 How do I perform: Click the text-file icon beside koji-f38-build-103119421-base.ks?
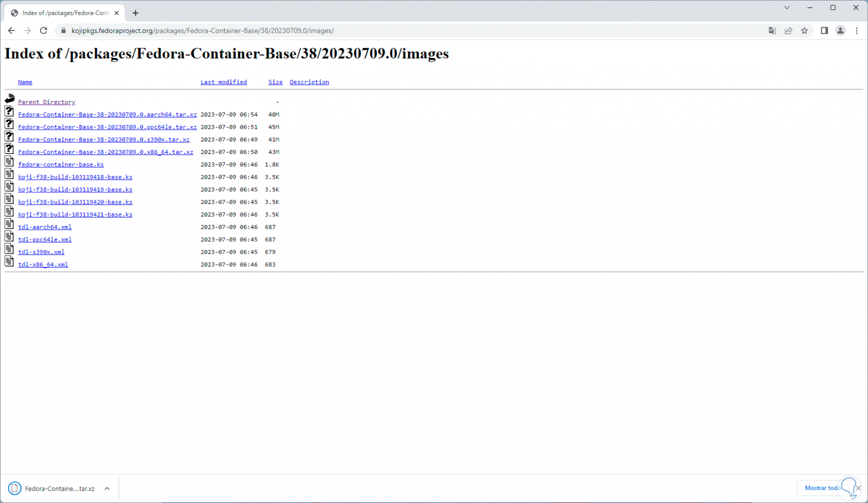tap(9, 211)
